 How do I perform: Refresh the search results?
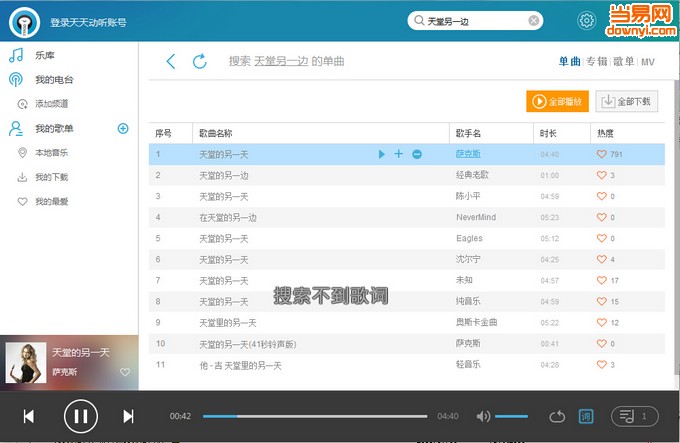tap(200, 62)
